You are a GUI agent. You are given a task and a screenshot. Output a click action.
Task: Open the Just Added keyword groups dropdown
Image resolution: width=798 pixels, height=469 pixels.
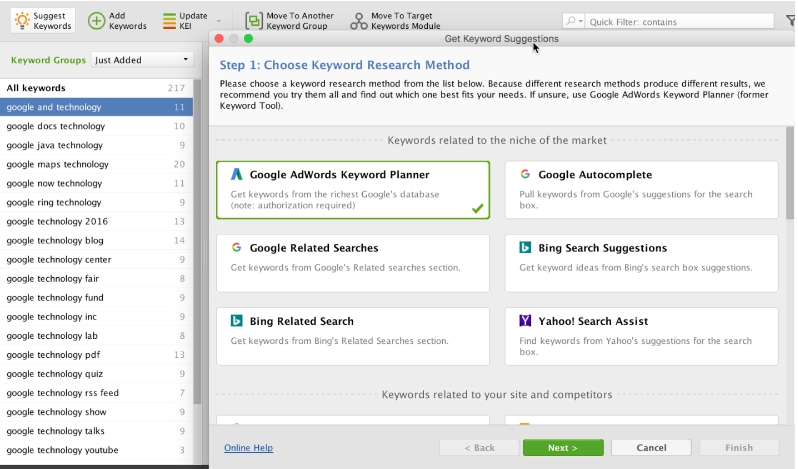point(142,60)
